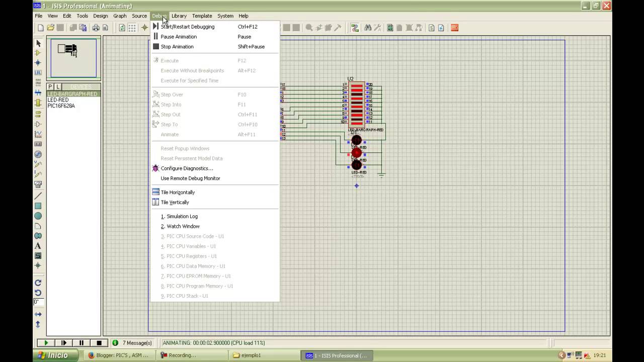
Task: Click Rotate Anti-Clockwise icon
Action: tap(38, 293)
